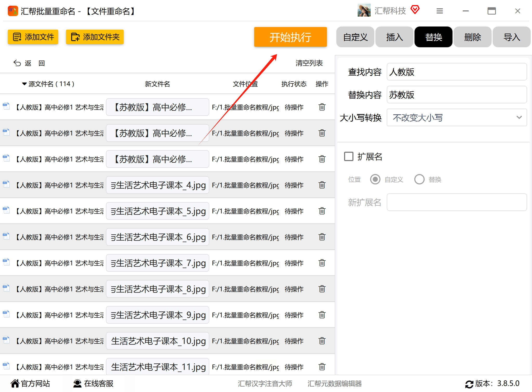The image size is (532, 392).
Task: Switch to the 删除 tab
Action: point(472,37)
